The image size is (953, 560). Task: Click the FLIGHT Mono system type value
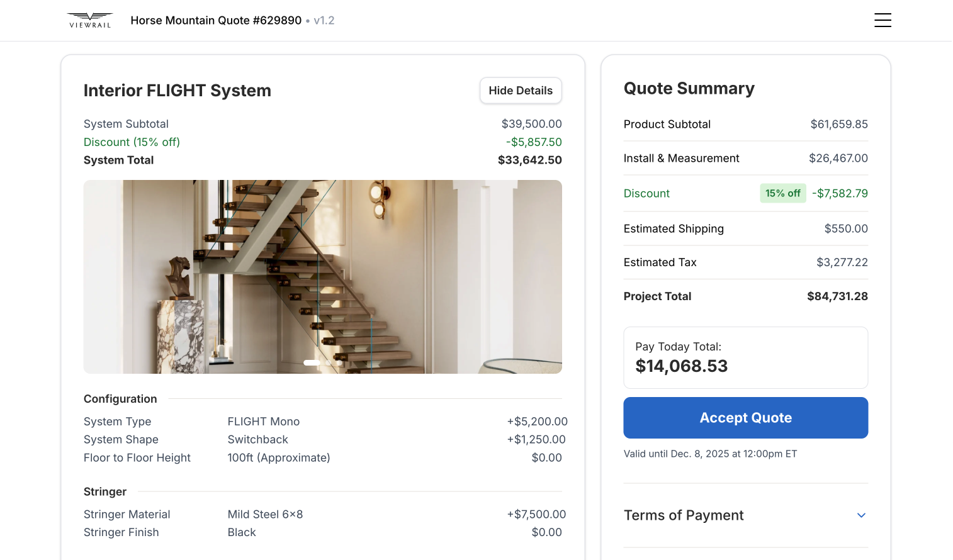point(264,422)
